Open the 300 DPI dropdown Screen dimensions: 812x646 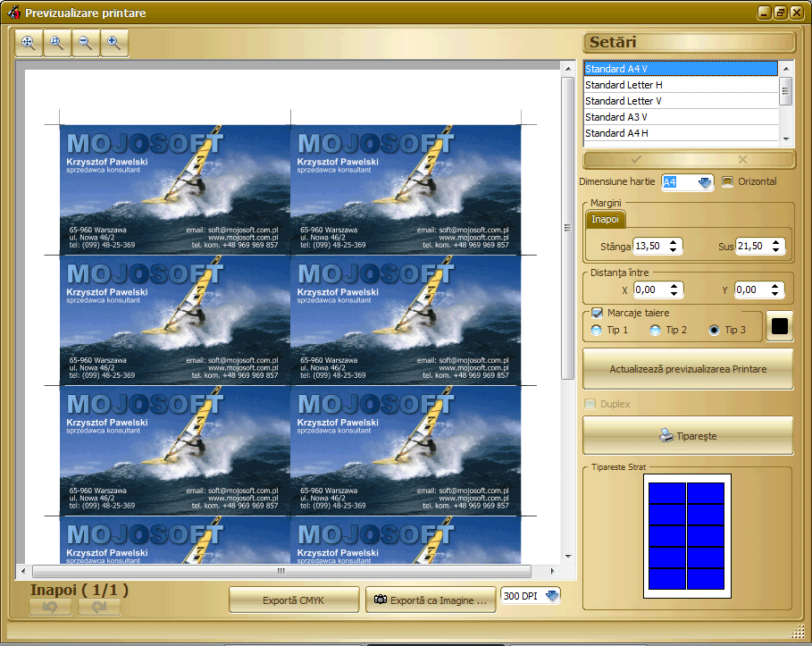(552, 596)
